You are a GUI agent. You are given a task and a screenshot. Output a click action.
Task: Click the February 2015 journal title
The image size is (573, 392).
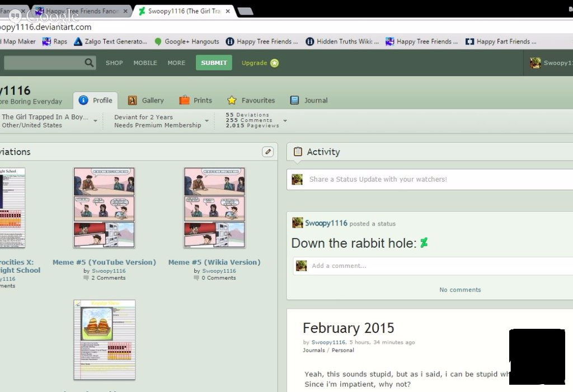point(349,328)
